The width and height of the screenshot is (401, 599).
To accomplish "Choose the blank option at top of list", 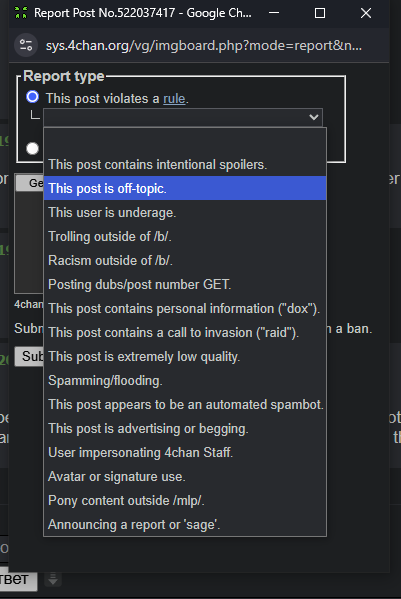I will click(185, 141).
